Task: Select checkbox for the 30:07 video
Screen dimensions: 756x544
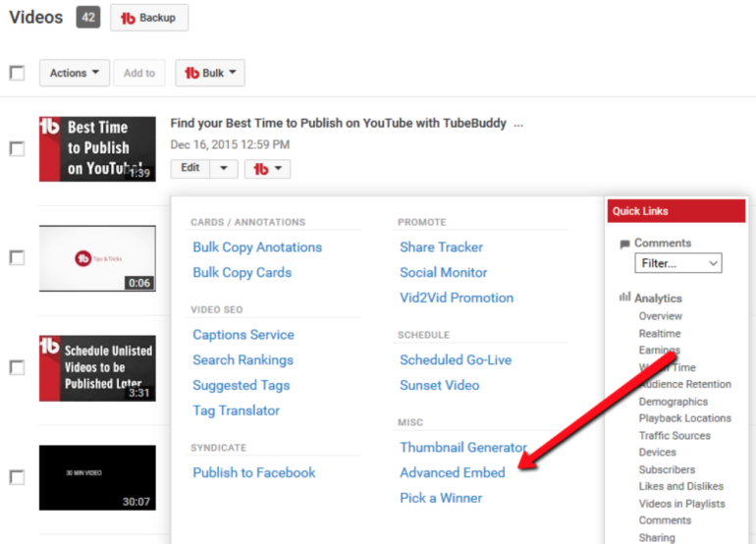Action: 18,477
